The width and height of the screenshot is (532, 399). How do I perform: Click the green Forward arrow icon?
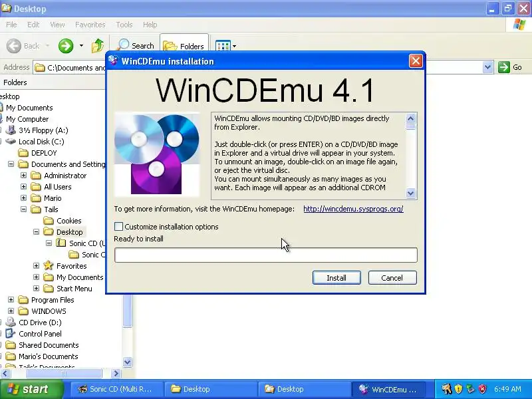pos(66,46)
